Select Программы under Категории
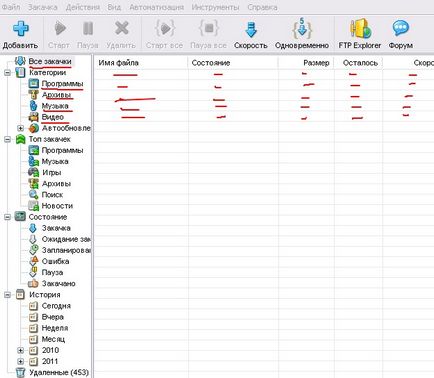Image resolution: width=434 pixels, height=378 pixels. click(x=62, y=84)
